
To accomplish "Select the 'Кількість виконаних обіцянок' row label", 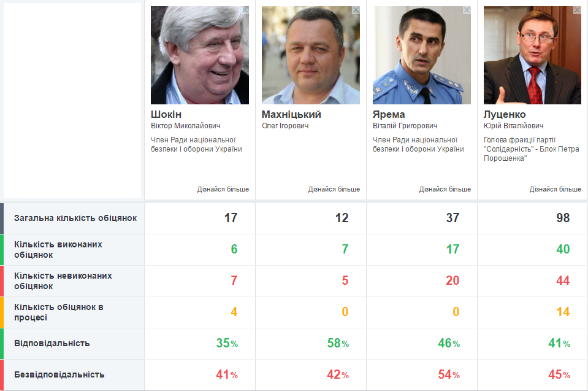I will click(x=58, y=250).
